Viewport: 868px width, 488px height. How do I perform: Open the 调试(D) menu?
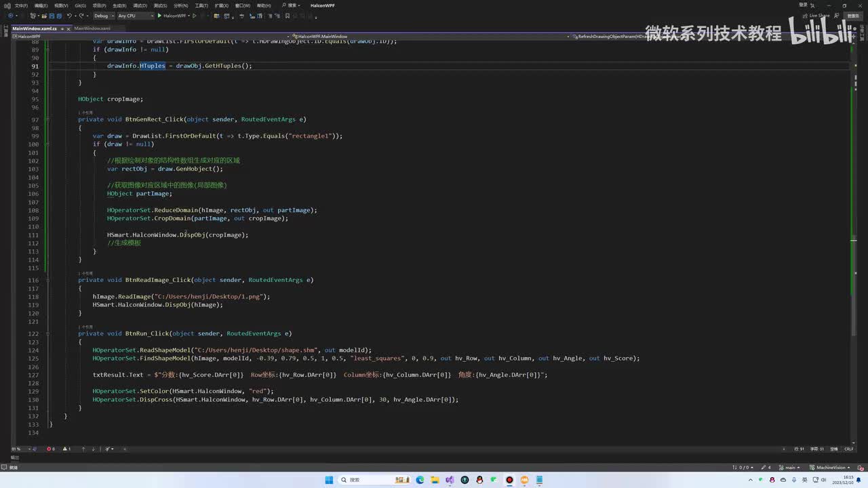pos(140,5)
